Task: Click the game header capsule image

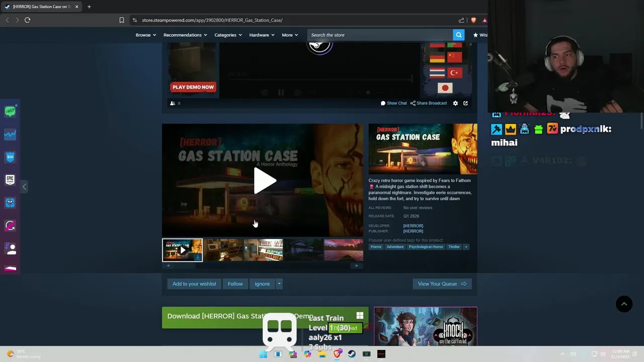Action: [423, 149]
